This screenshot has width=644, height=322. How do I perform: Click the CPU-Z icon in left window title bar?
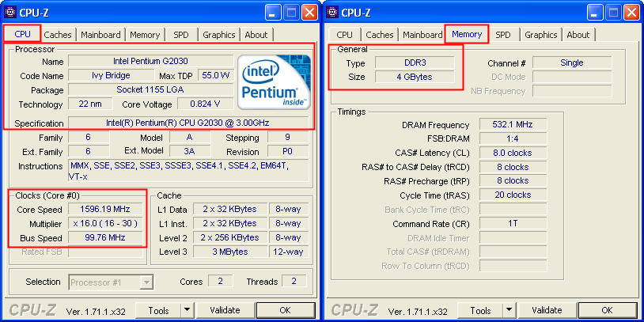9,13
